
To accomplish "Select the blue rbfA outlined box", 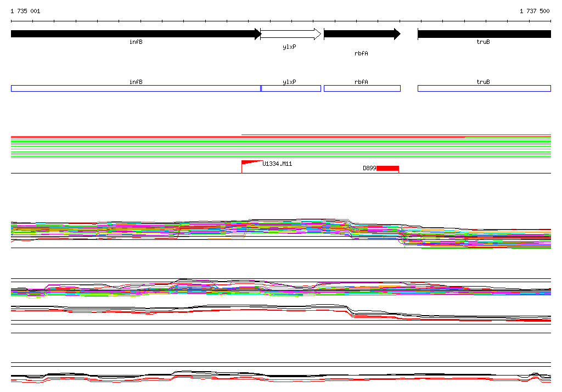I will coord(362,88).
